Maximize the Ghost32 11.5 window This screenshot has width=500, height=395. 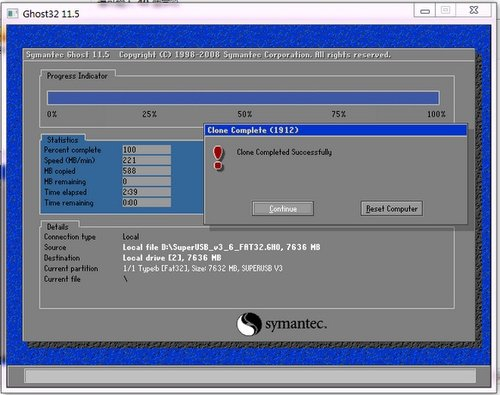coord(445,10)
